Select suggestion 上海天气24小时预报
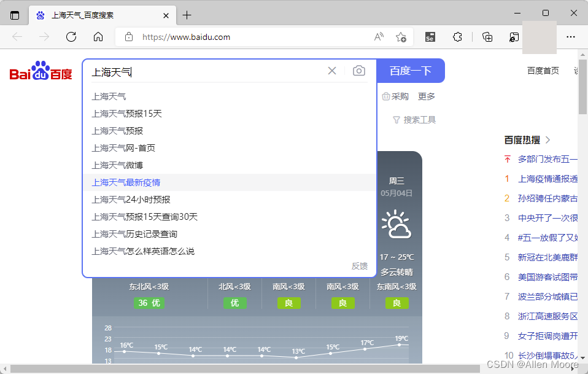The image size is (588, 374). click(229, 200)
